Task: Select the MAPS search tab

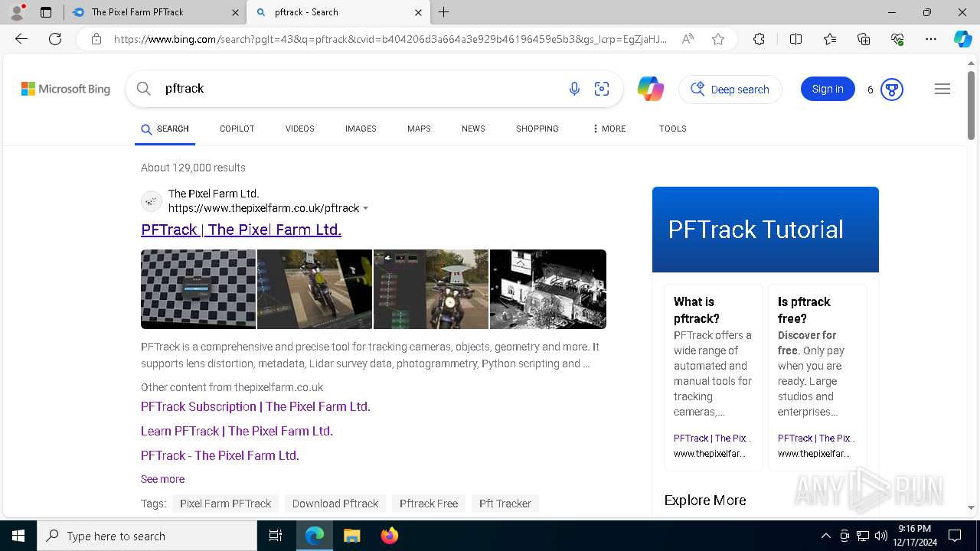Action: (419, 129)
